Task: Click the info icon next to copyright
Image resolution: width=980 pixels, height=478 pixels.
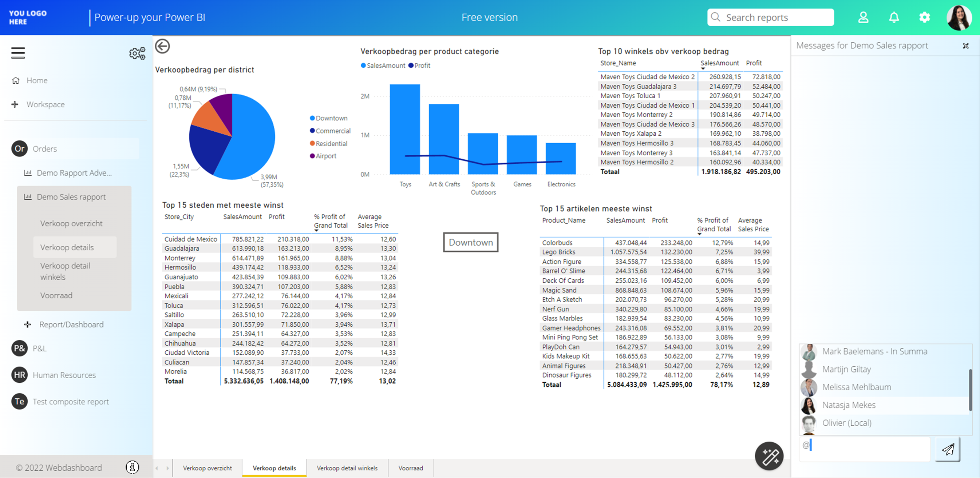Action: pyautogui.click(x=132, y=467)
